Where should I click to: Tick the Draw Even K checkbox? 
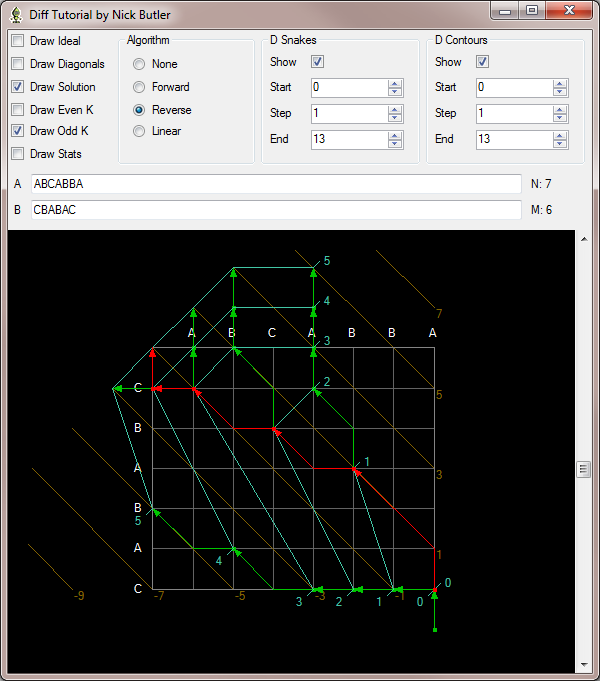click(x=18, y=109)
